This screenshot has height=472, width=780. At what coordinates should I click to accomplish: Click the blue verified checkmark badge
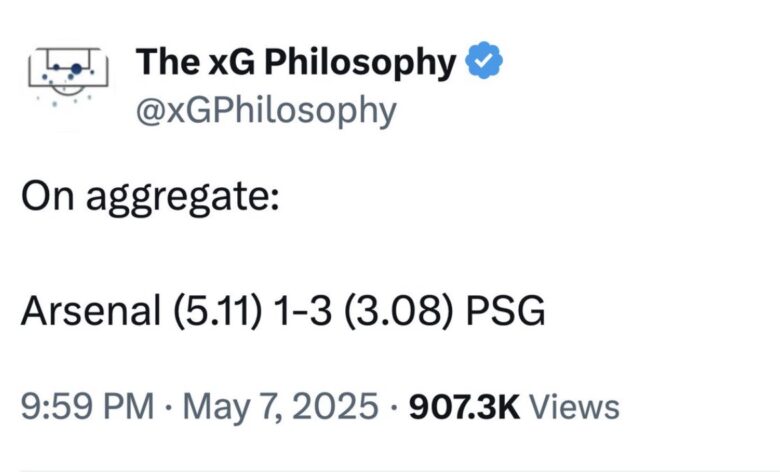[x=485, y=63]
